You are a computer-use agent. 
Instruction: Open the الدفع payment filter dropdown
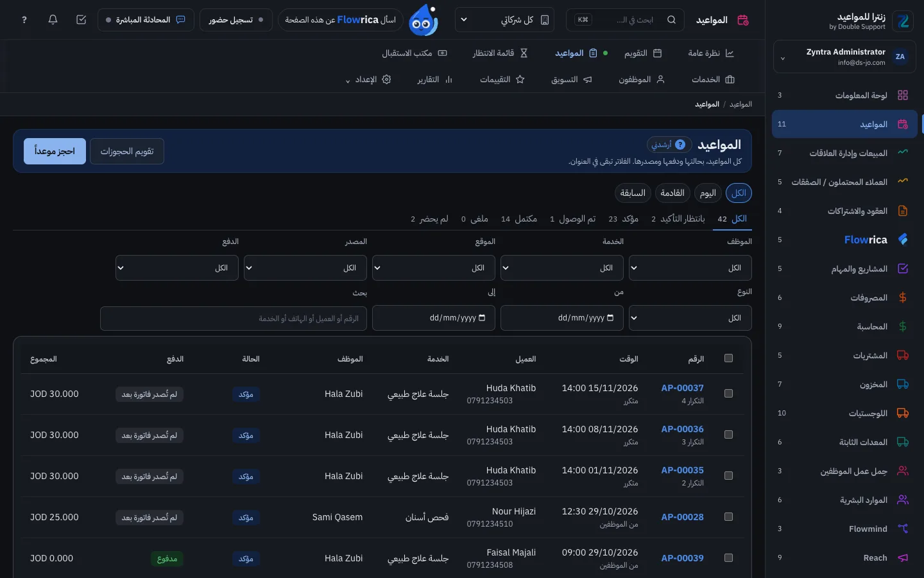(177, 268)
